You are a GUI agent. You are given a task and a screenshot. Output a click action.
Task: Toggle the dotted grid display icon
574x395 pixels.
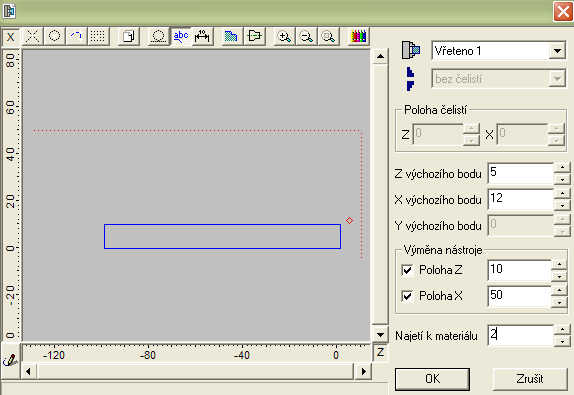pyautogui.click(x=98, y=36)
